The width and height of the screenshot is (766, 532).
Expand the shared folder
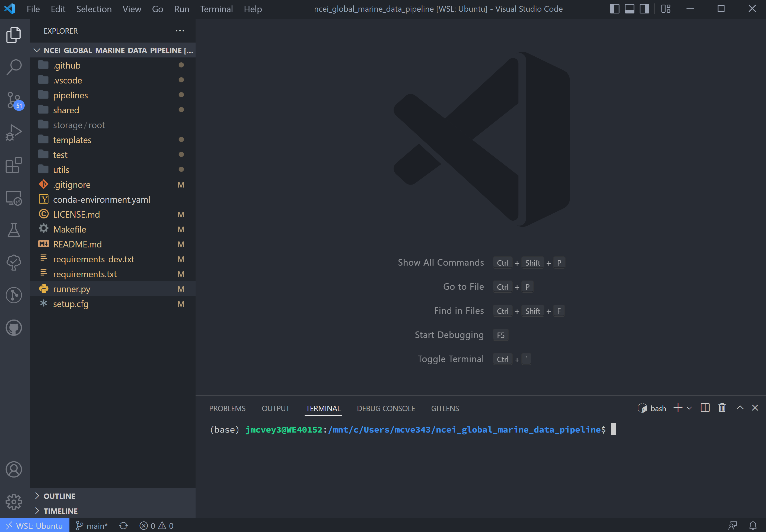pos(113,110)
